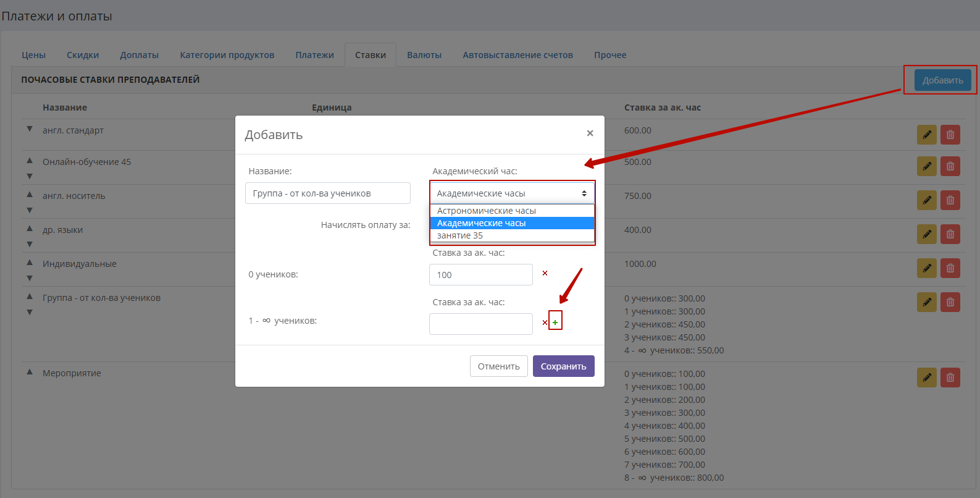Viewport: 980px width, 498px height.
Task: Open the Автовыставление счетов tab
Action: (518, 55)
